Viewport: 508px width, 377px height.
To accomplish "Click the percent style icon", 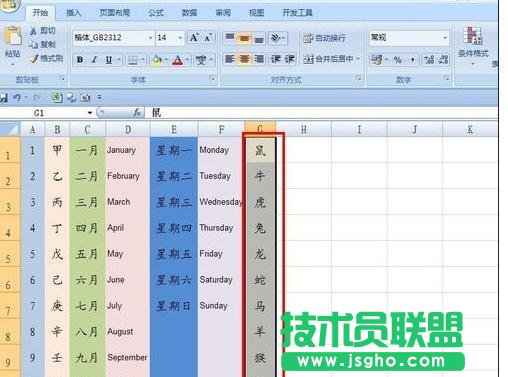I will (x=397, y=60).
